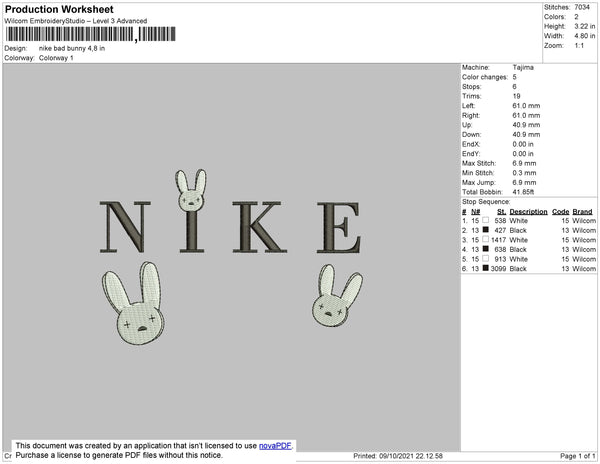Click the black swatch in row 2
Screen dimensions: 600x464
click(x=486, y=230)
